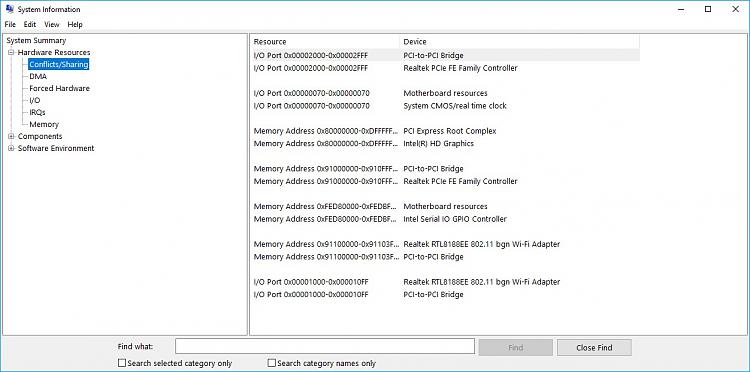This screenshot has height=372, width=750.
Task: Click in the Find what field
Action: 325,347
